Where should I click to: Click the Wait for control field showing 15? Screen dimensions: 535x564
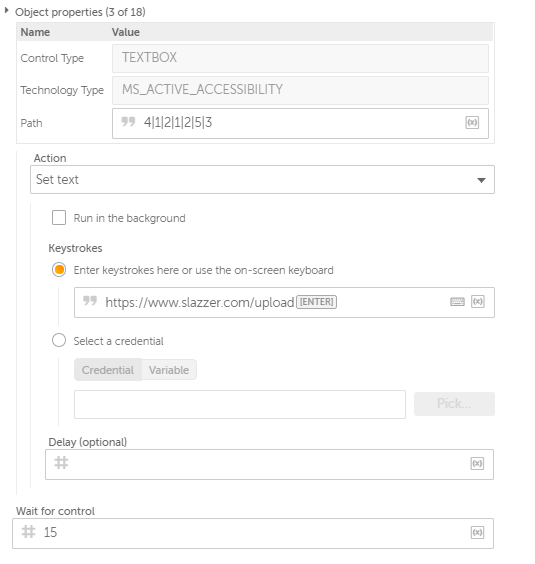click(253, 533)
